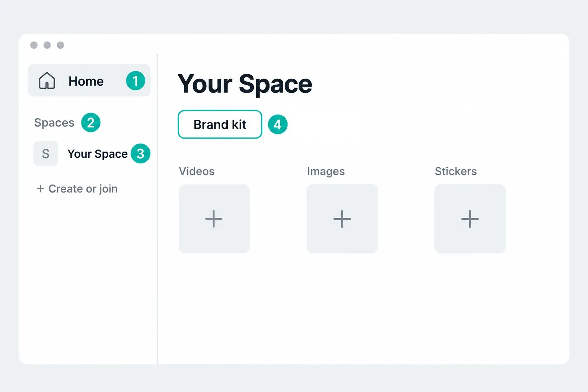Click the Videos label
Screen dimensions: 588x392
[x=197, y=171]
